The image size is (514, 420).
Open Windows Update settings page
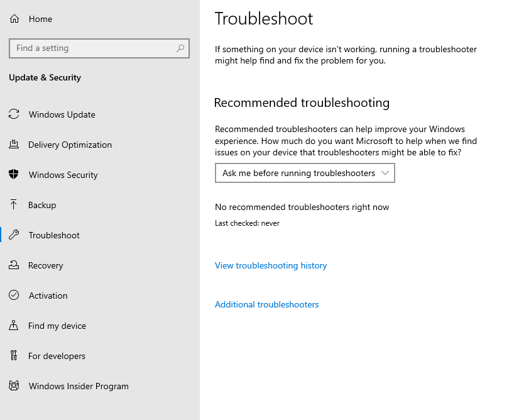[62, 114]
